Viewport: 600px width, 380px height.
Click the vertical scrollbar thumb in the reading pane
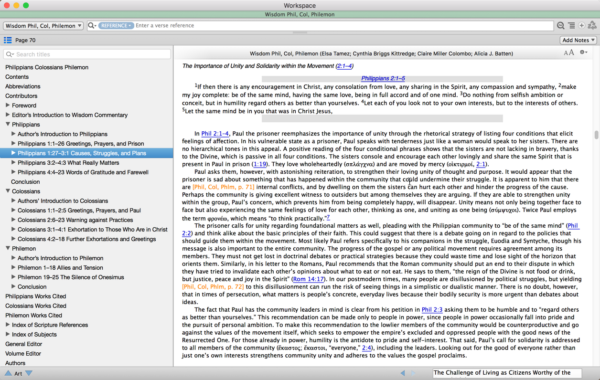(x=596, y=135)
